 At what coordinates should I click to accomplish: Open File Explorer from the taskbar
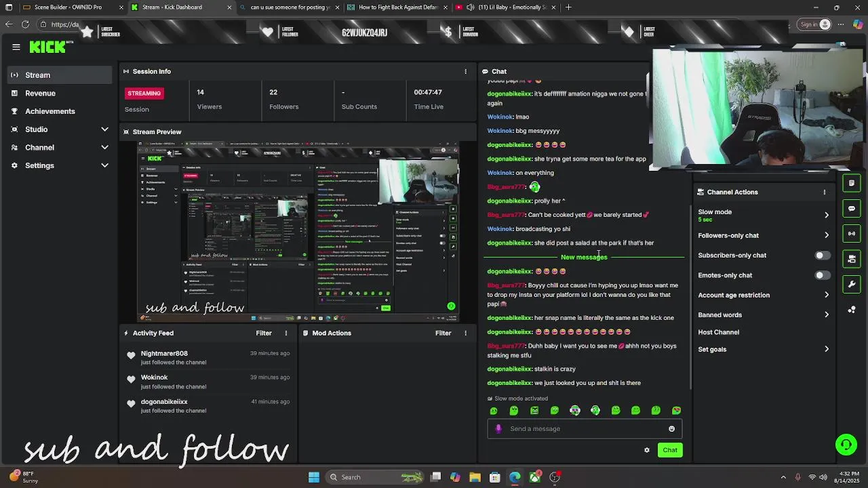click(475, 477)
